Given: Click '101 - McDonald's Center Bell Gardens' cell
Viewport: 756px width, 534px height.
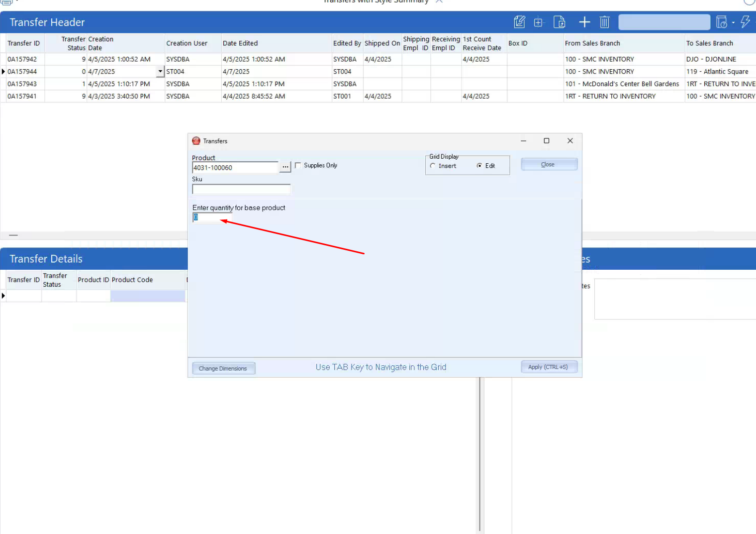Looking at the screenshot, I should point(624,84).
